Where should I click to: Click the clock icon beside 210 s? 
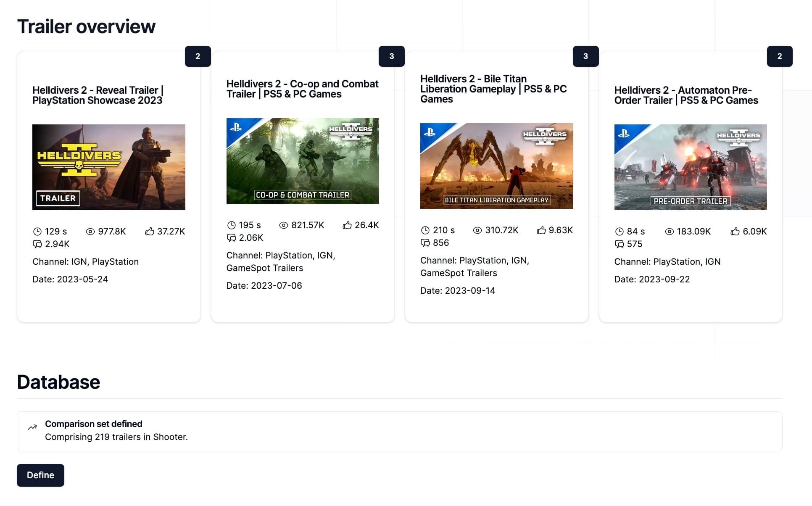(425, 230)
